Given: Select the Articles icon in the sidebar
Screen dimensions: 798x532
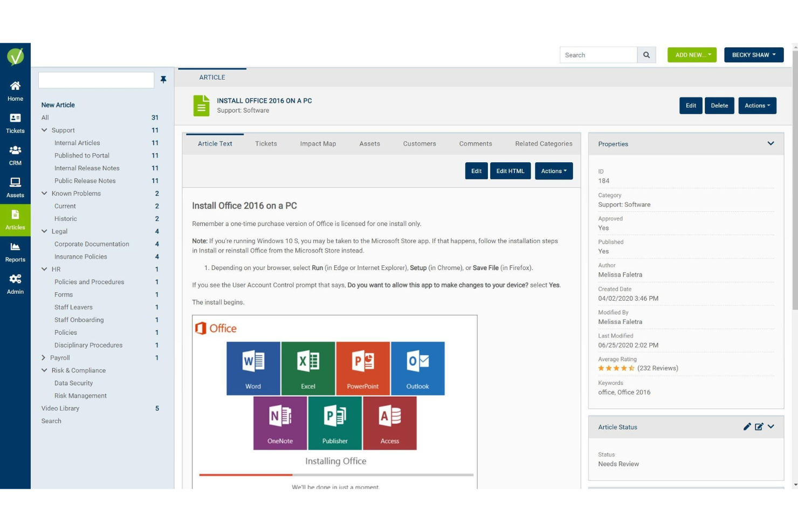Looking at the screenshot, I should (x=15, y=220).
